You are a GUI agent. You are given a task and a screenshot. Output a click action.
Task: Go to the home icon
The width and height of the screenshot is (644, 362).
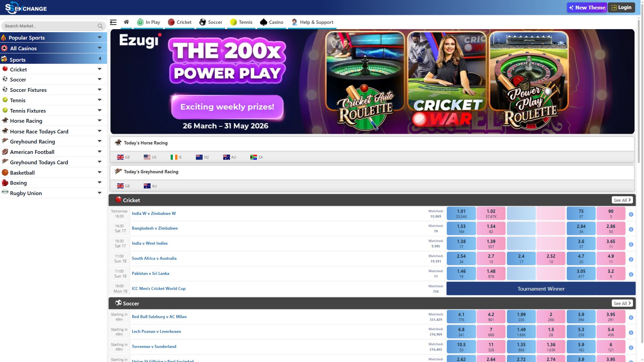[126, 22]
